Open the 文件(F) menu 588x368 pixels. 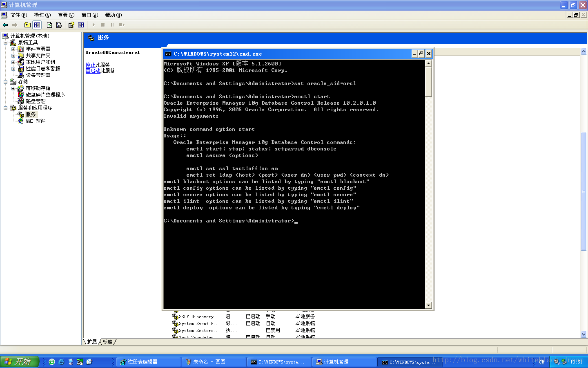[19, 15]
